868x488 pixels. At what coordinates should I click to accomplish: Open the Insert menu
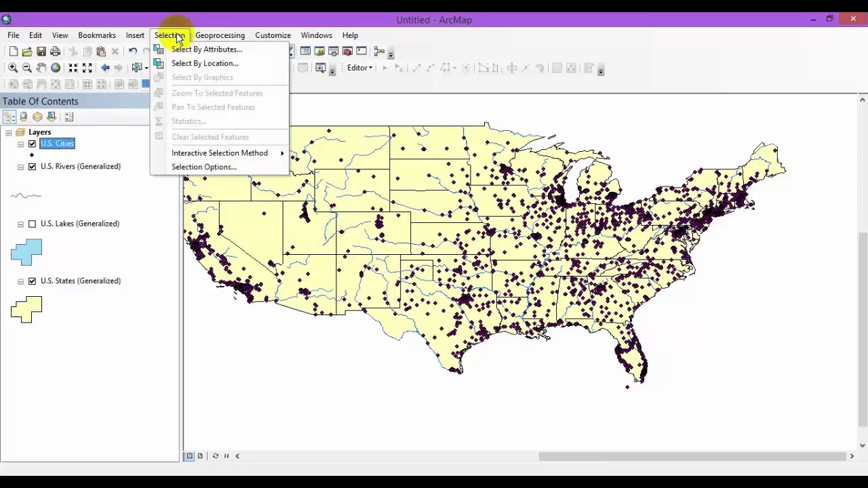(135, 35)
